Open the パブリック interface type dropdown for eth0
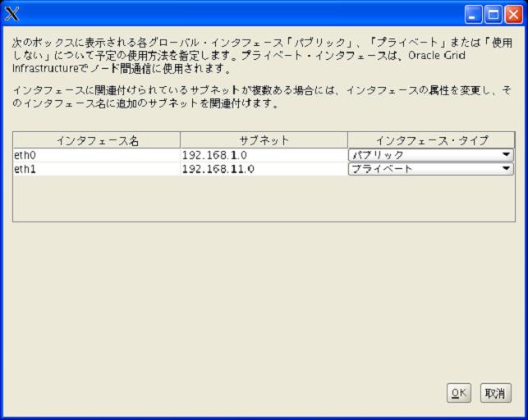Image resolution: width=528 pixels, height=420 pixels. coord(430,155)
